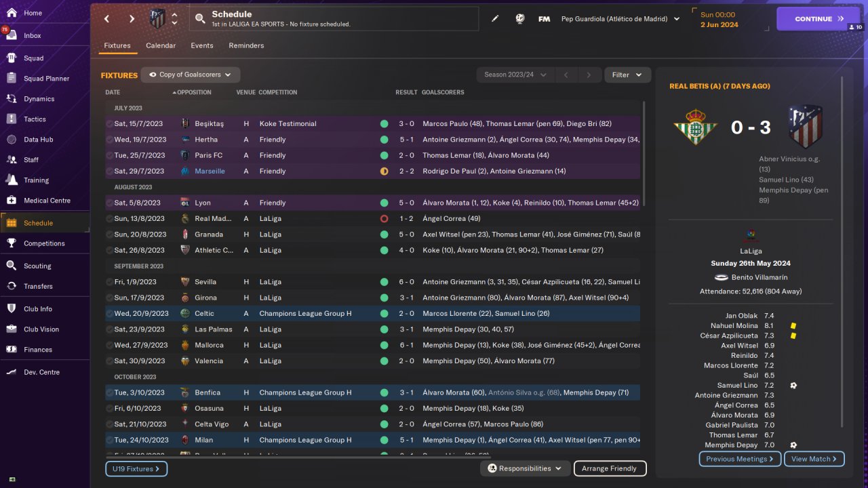Click the Competitions trophy icon
Screen dimensions: 868x488
point(12,243)
